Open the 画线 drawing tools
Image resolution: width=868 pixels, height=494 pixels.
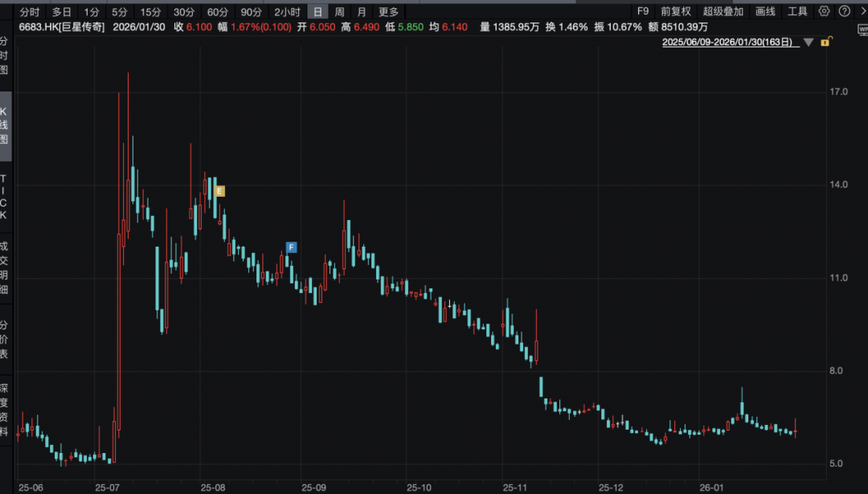[765, 11]
